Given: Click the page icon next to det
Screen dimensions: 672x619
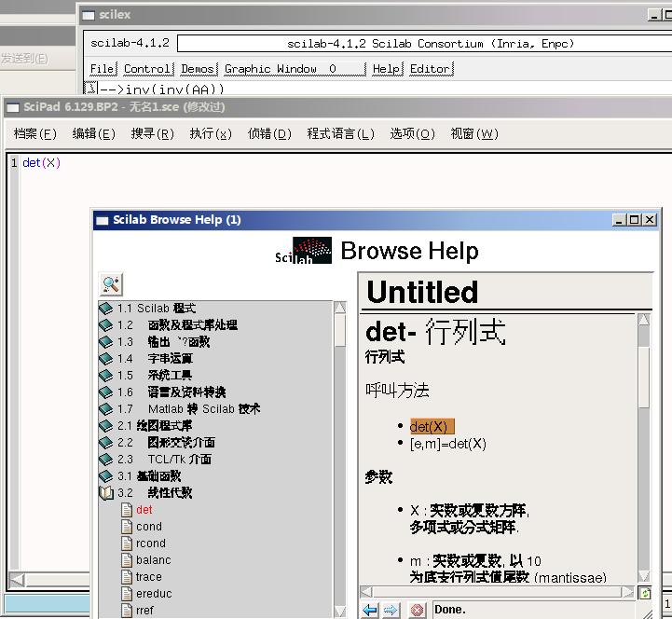Looking at the screenshot, I should point(127,510).
